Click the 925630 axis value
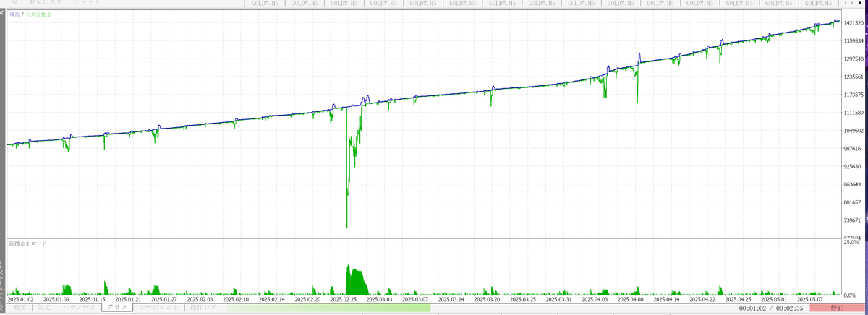Screen dimensions: 868x315 coord(854,167)
